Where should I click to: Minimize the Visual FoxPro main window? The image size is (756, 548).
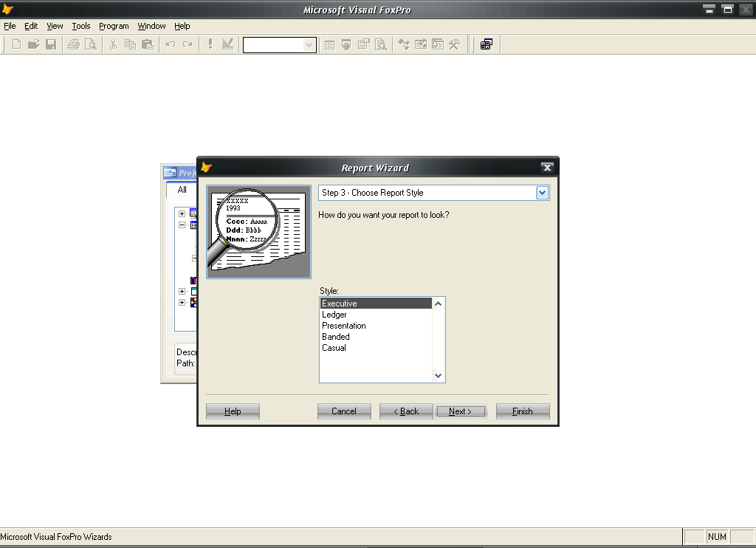pyautogui.click(x=709, y=9)
